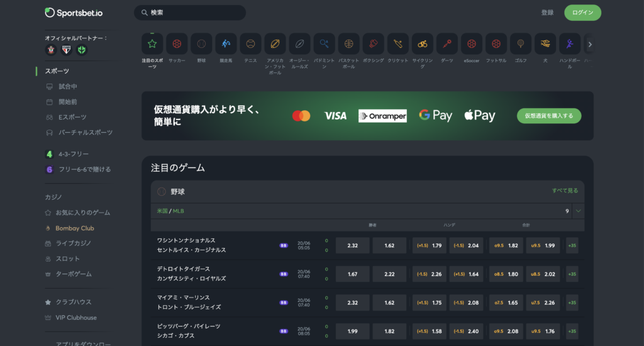Select handicap (-1.5) 2.40 for Cubs

466,331
